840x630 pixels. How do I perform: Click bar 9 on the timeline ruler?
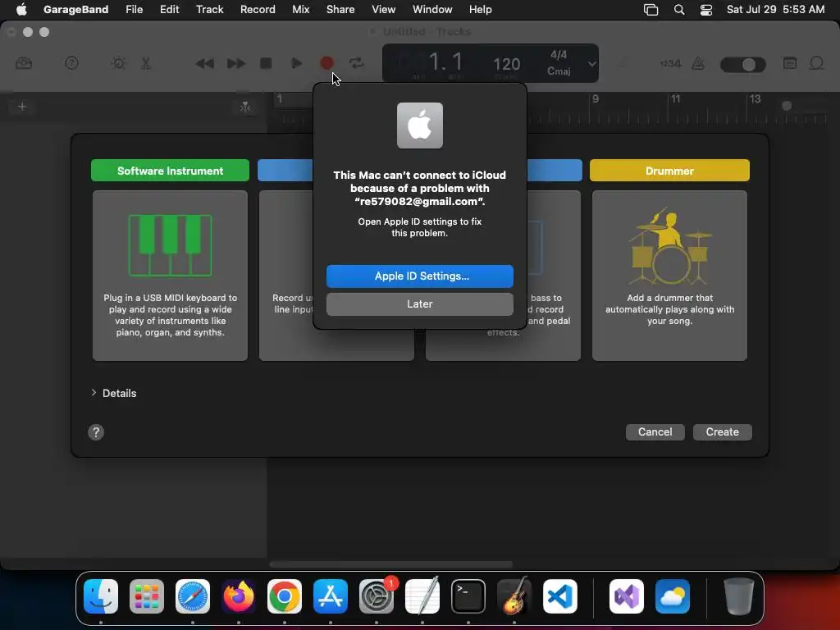[x=596, y=99]
